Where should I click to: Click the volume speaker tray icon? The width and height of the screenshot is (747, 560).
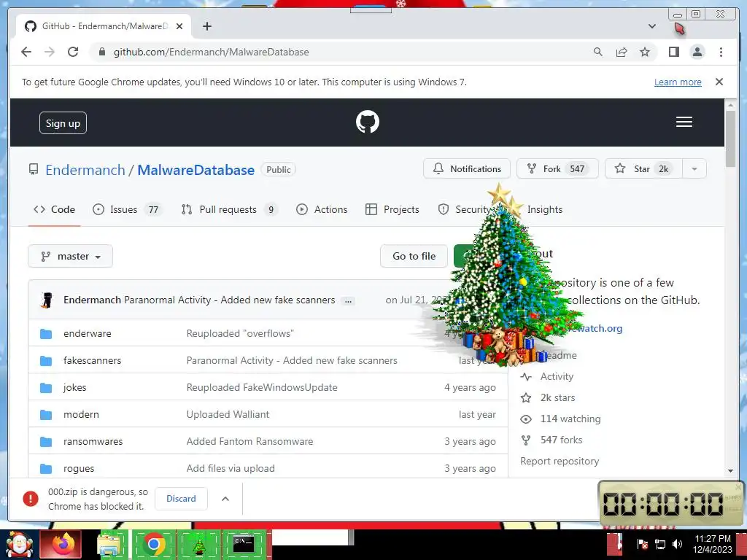(x=677, y=544)
